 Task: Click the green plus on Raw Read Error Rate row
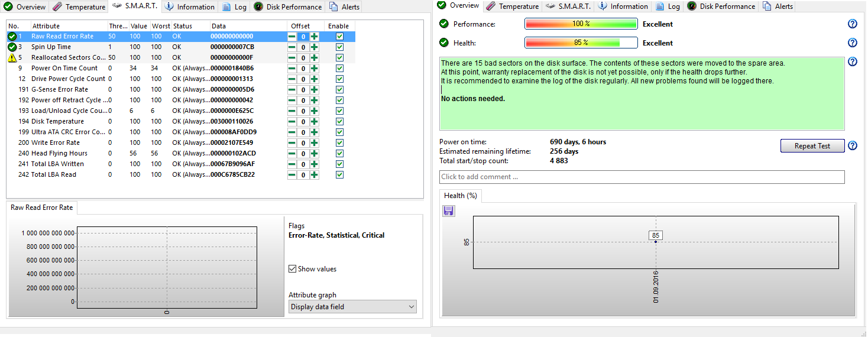click(315, 37)
